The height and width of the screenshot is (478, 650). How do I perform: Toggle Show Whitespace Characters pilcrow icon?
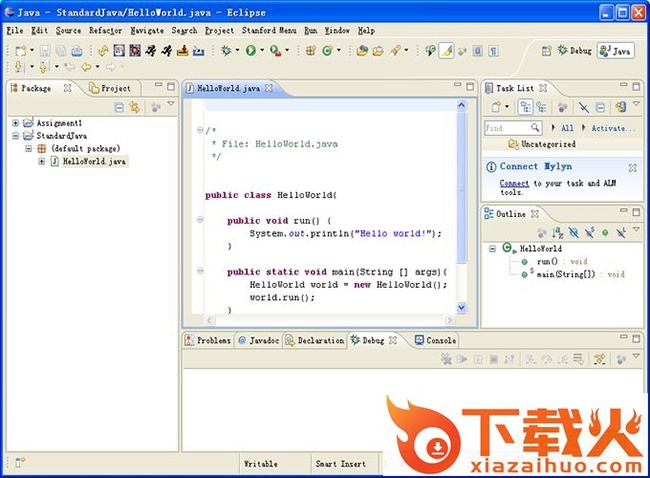click(x=493, y=51)
